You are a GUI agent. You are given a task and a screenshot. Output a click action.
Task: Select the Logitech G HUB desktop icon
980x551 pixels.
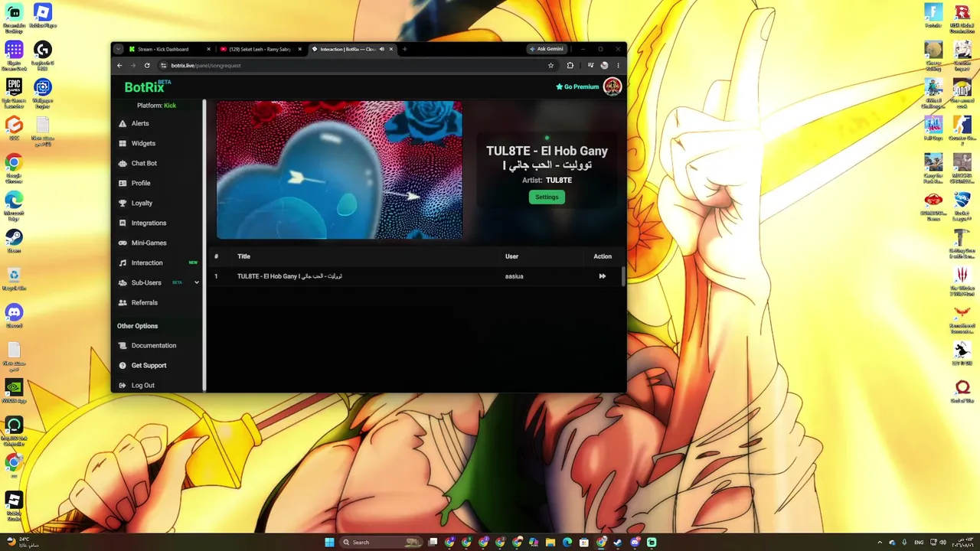[43, 55]
